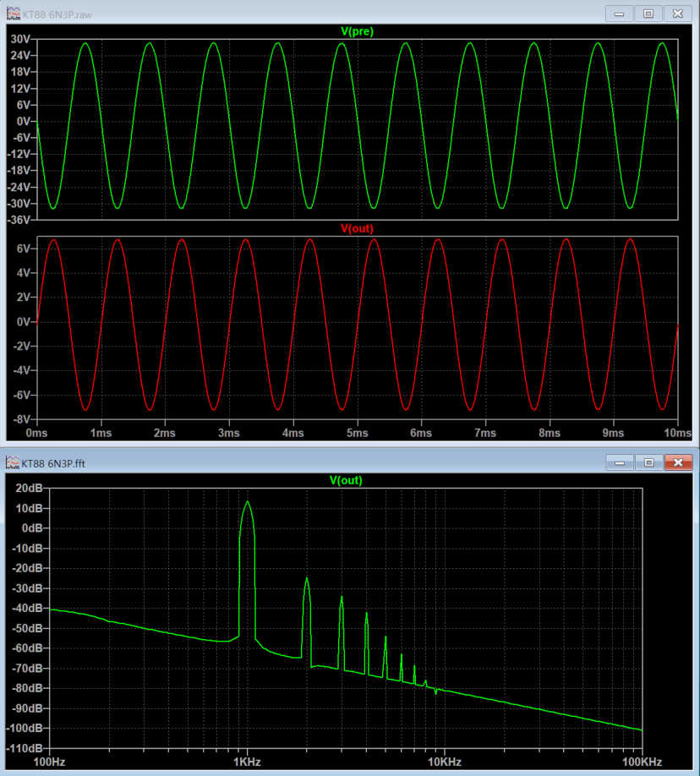Screen dimensions: 700x776
Task: Close the KT88 6N3P.fft window
Action: tap(677, 462)
